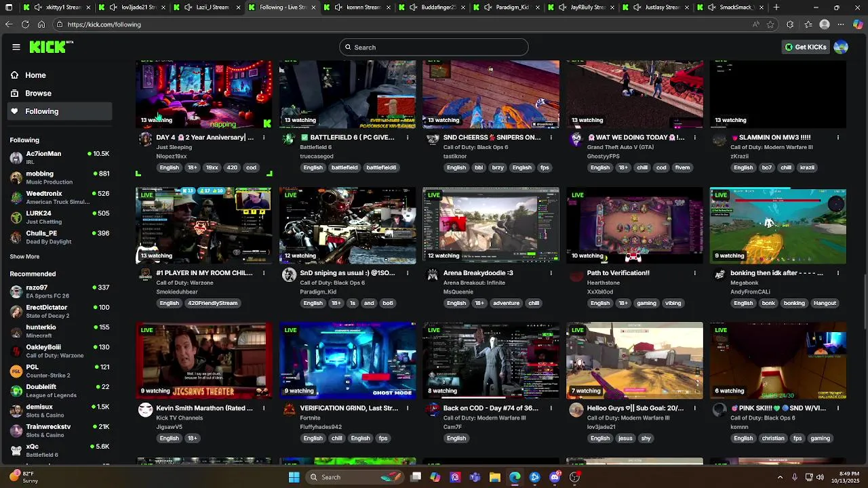Switch to the SmackSmack browser tab

[x=729, y=7]
